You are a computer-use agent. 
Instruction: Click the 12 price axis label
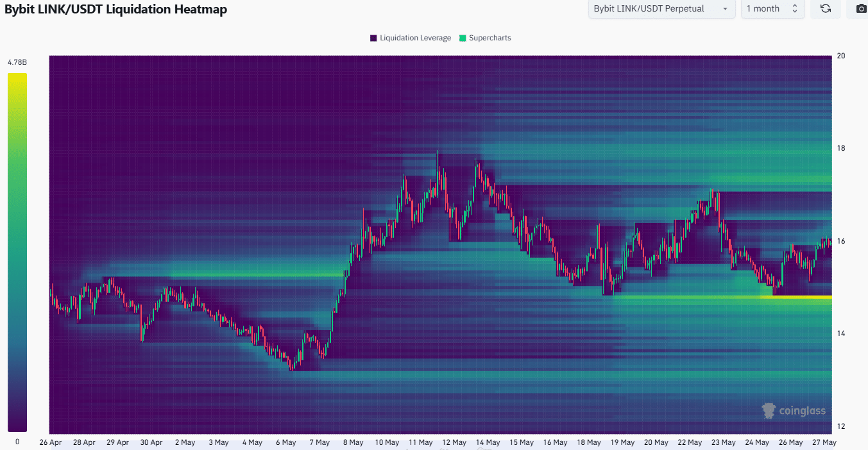point(840,426)
